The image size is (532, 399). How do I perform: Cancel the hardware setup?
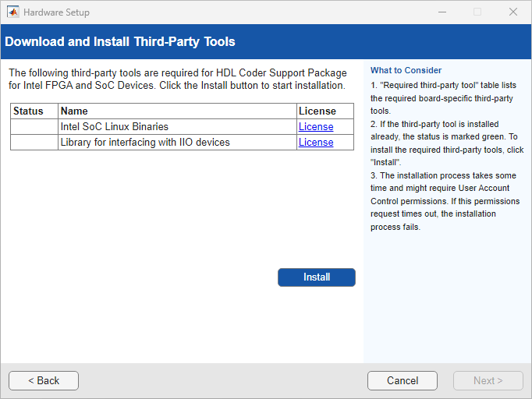click(403, 380)
